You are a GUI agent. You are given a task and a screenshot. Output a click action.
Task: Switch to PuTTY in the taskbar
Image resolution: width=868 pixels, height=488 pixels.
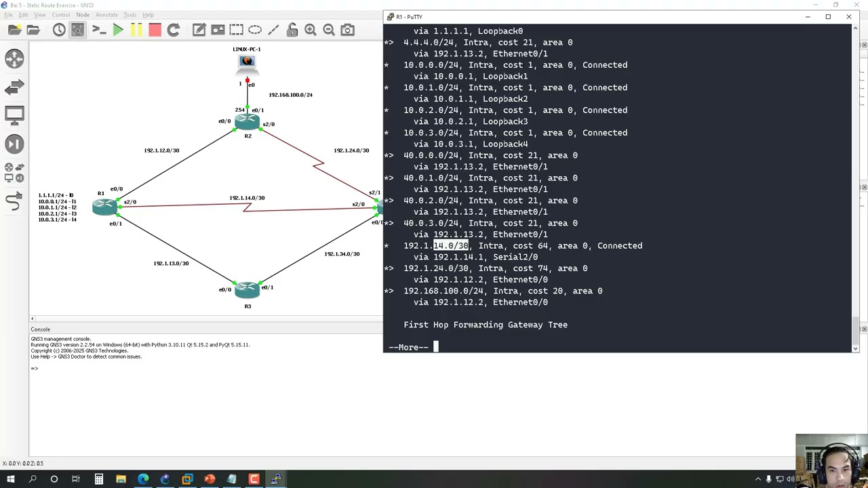276,479
